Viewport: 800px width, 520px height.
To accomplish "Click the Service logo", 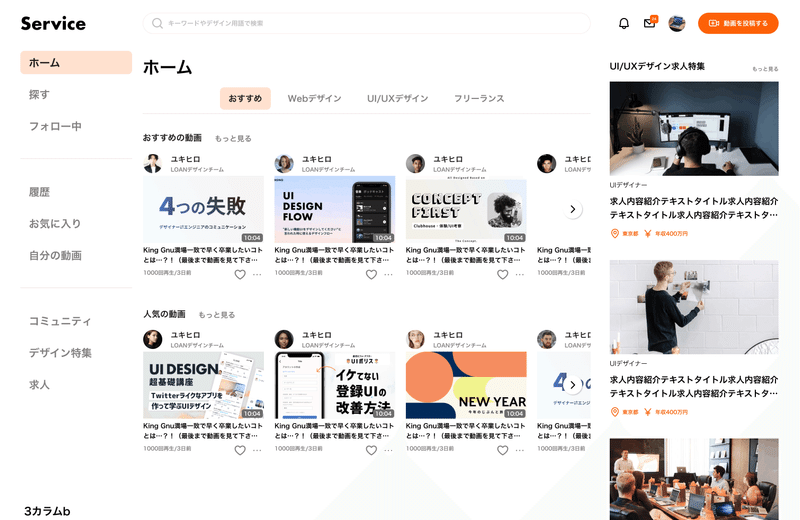I will click(x=53, y=23).
